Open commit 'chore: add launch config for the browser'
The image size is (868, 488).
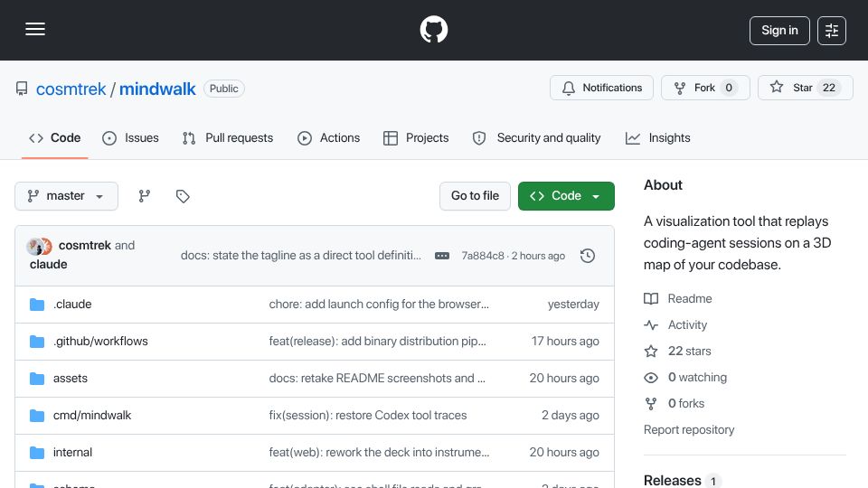tap(379, 305)
